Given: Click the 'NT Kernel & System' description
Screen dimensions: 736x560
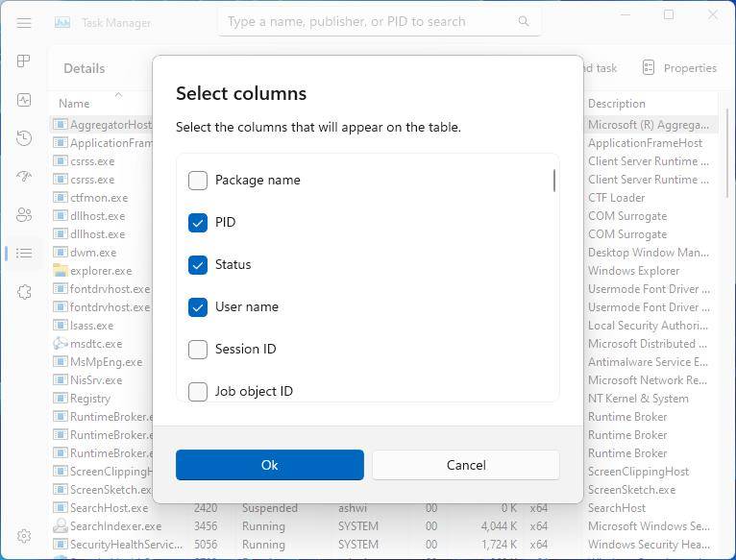Looking at the screenshot, I should [638, 399].
